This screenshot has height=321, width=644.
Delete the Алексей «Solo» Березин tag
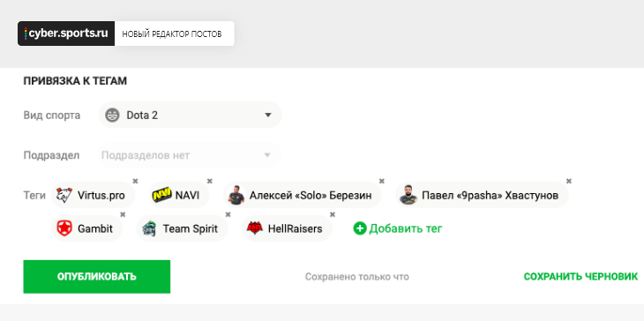coord(382,181)
